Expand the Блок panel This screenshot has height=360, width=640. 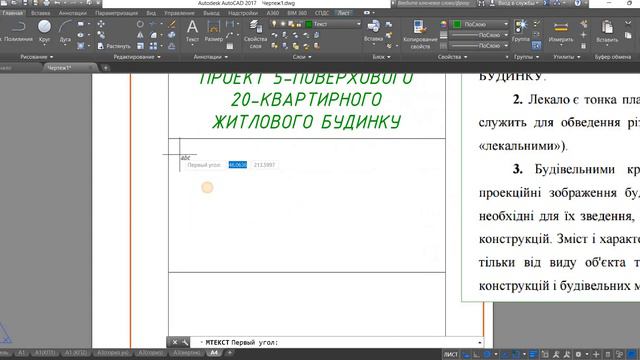(382, 57)
